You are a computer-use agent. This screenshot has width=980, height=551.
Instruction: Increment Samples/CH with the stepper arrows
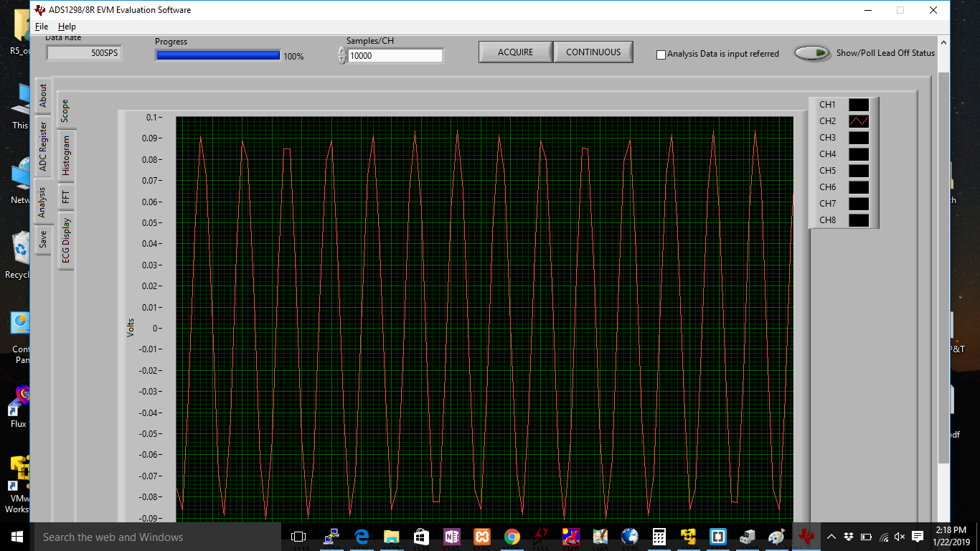341,51
